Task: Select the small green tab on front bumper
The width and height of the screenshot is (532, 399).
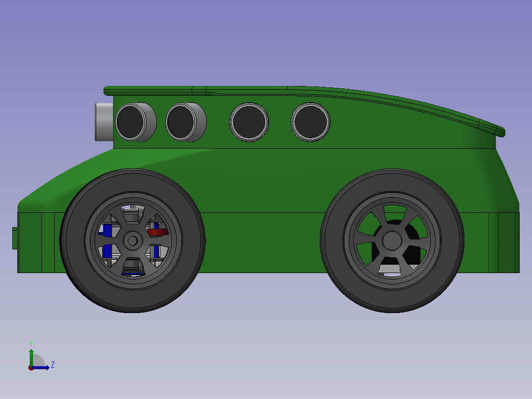Action: click(x=15, y=239)
